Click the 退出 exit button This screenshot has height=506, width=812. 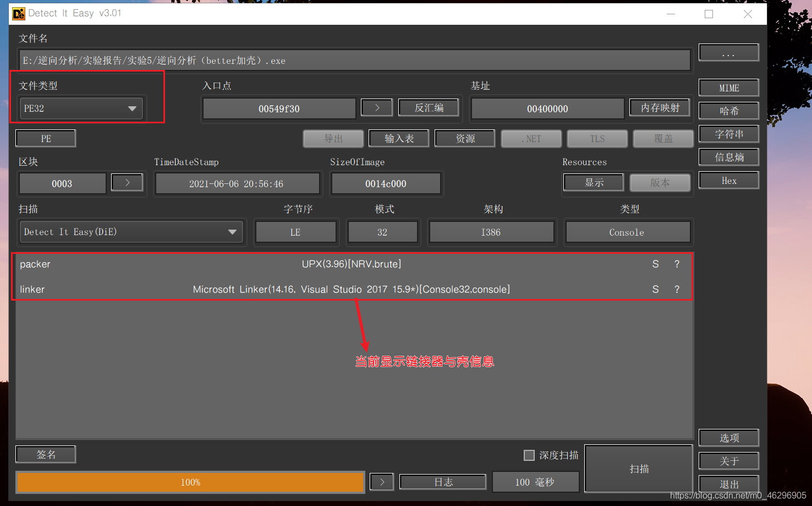click(x=729, y=485)
